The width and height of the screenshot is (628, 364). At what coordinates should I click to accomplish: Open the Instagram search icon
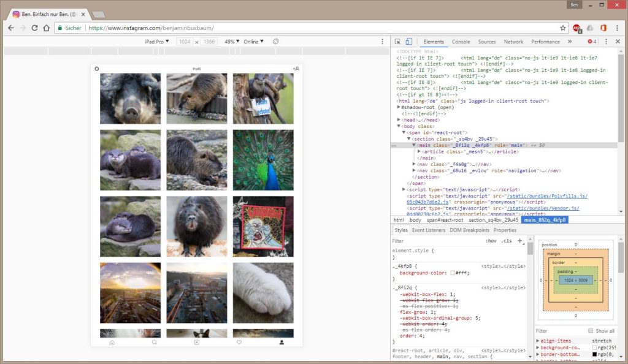(x=154, y=343)
